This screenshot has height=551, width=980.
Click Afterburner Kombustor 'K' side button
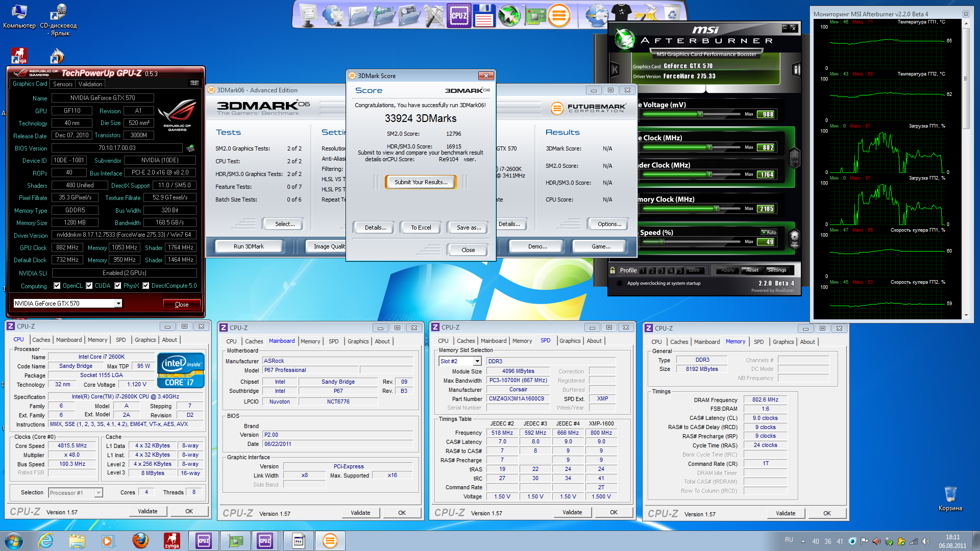(x=615, y=69)
